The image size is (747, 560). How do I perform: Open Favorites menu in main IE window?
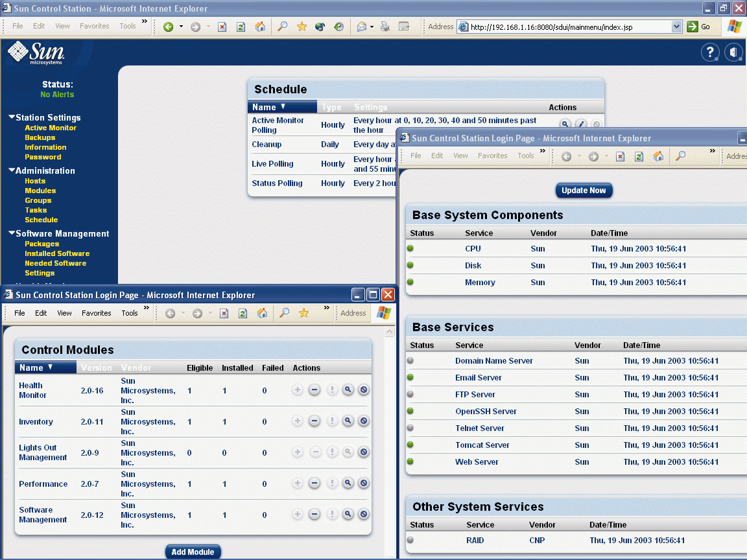point(94,26)
